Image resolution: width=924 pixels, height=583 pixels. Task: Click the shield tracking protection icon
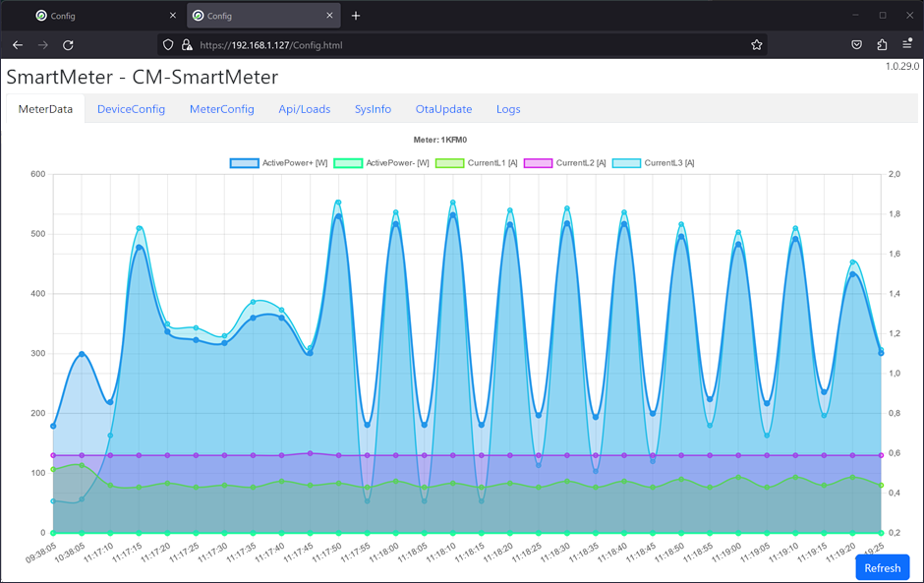point(168,45)
